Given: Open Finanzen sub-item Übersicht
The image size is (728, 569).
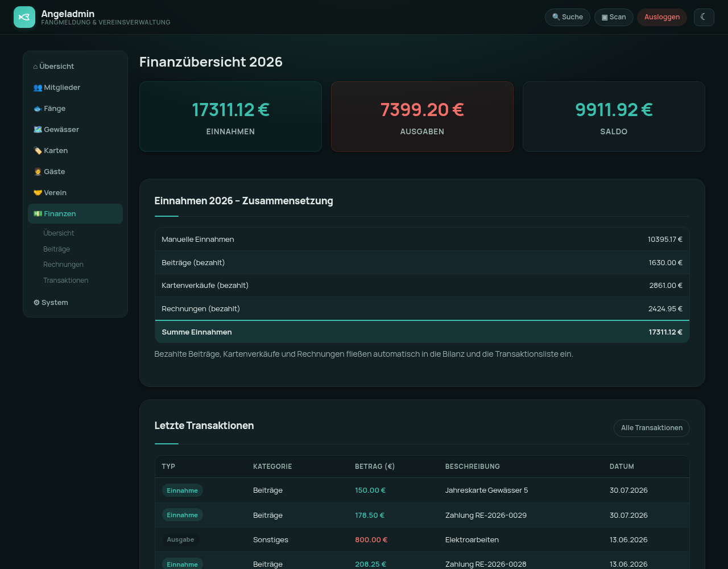Looking at the screenshot, I should [59, 233].
